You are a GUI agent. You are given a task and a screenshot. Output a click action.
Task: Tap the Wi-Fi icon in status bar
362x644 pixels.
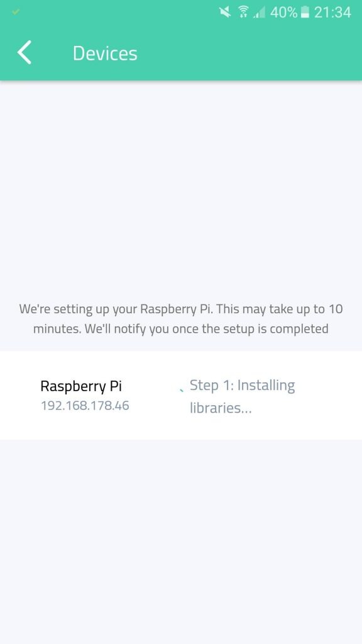click(x=243, y=13)
